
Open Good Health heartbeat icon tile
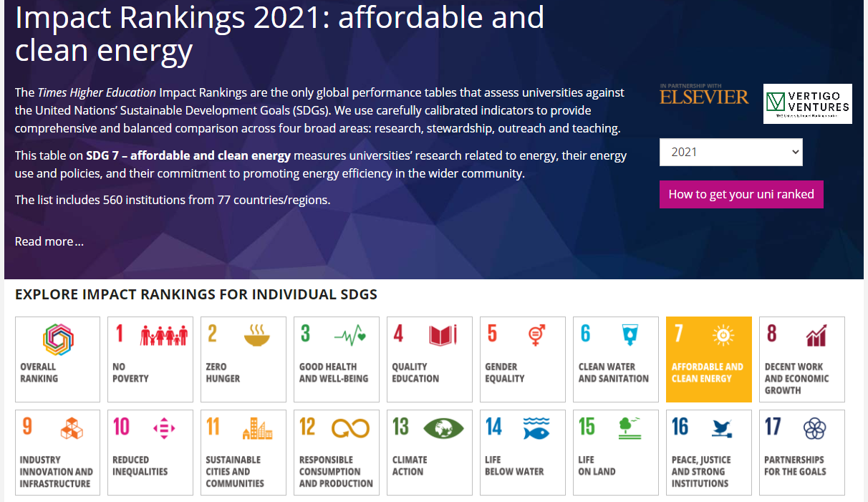tap(349, 335)
